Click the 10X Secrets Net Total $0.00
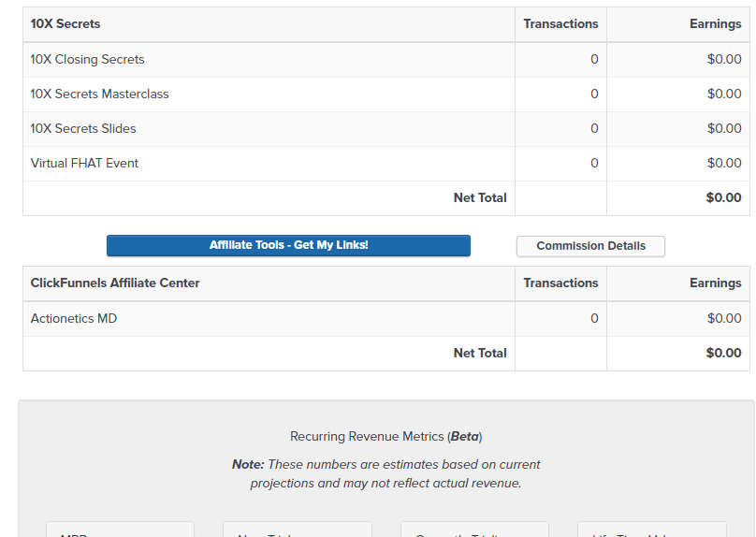Image resolution: width=756 pixels, height=537 pixels. pos(723,198)
